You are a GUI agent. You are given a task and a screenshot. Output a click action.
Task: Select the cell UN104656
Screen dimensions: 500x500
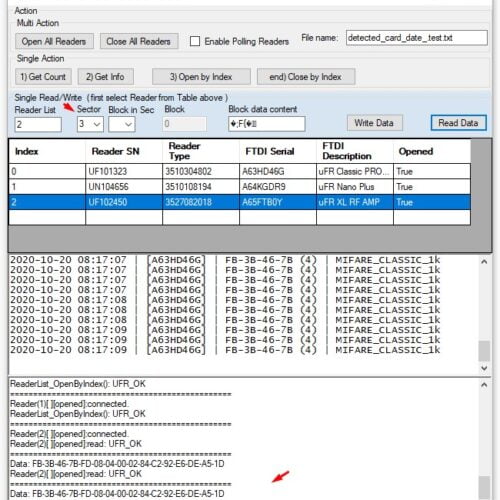tap(124, 187)
